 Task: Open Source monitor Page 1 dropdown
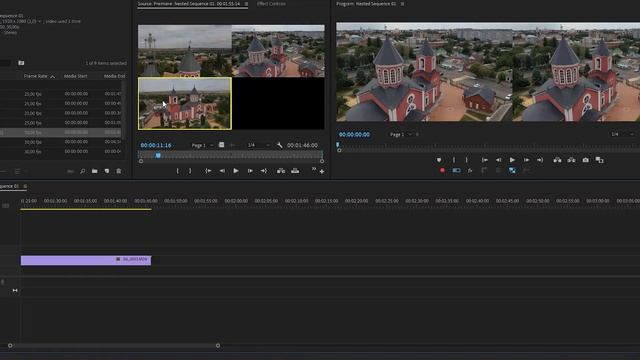tap(203, 145)
